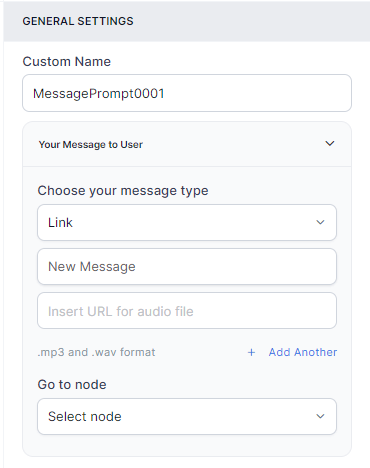Click the Your Message to User heading

click(x=91, y=145)
